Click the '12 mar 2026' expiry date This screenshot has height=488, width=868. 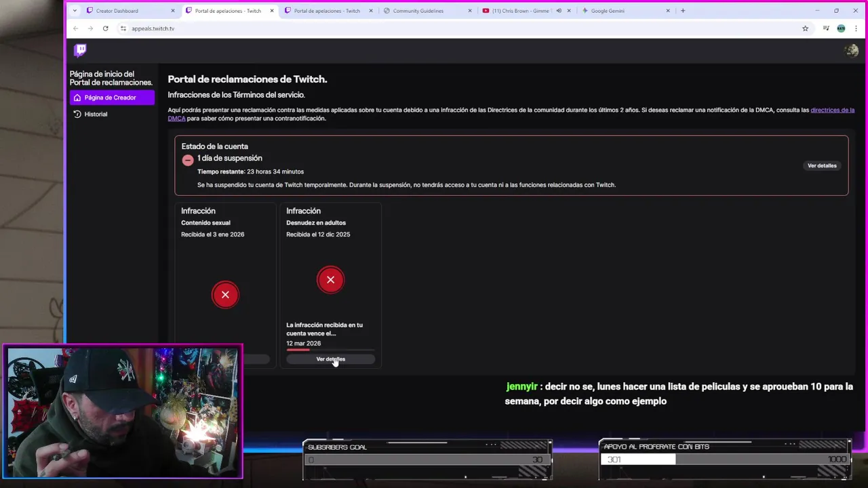303,344
